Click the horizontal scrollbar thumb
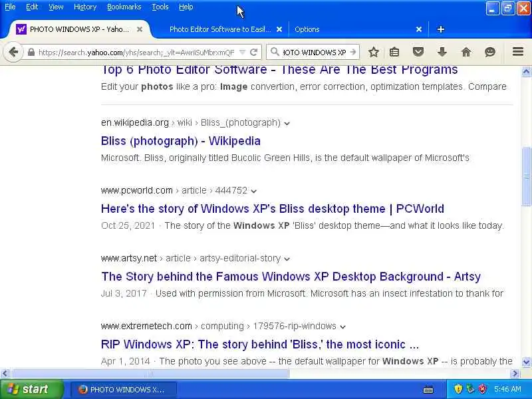The width and height of the screenshot is (532, 399). pyautogui.click(x=150, y=374)
